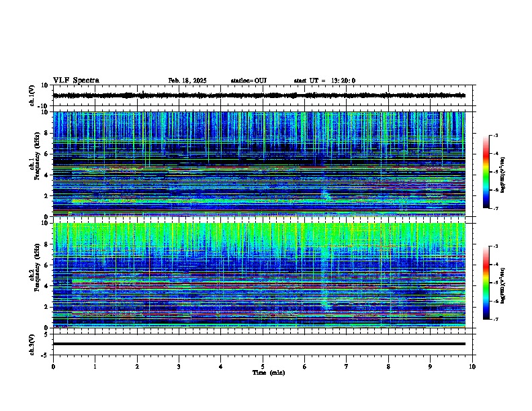Click the ch.1 color scale units label

click(503, 175)
